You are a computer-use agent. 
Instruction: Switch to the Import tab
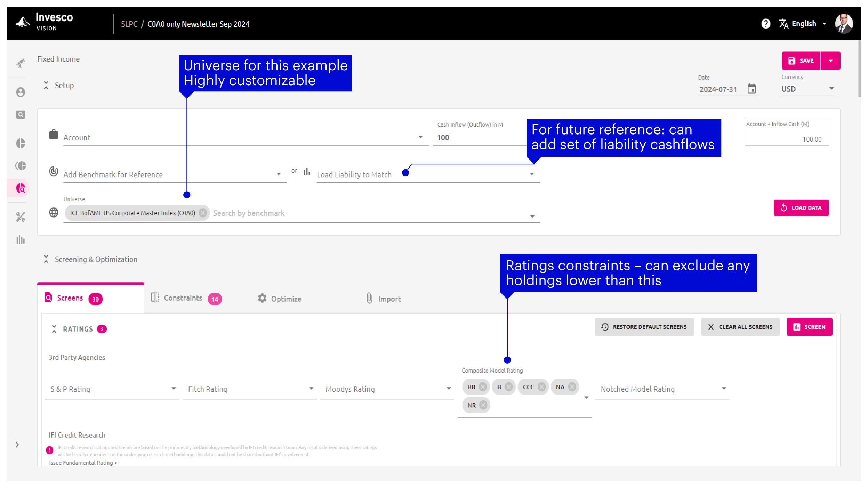(x=384, y=299)
